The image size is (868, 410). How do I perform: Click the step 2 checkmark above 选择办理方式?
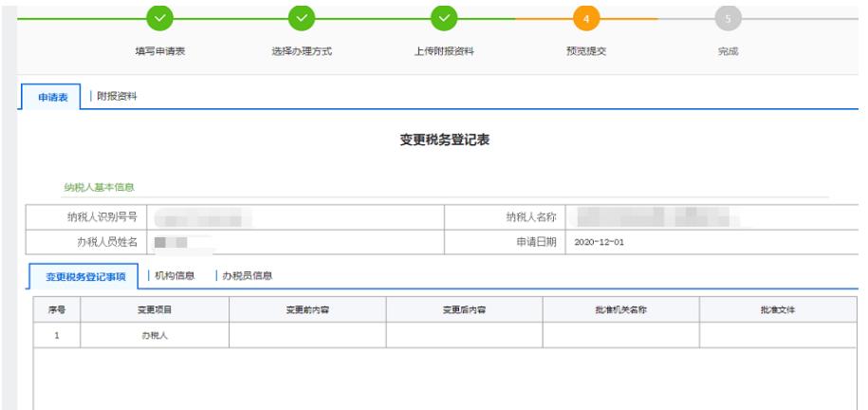click(302, 17)
